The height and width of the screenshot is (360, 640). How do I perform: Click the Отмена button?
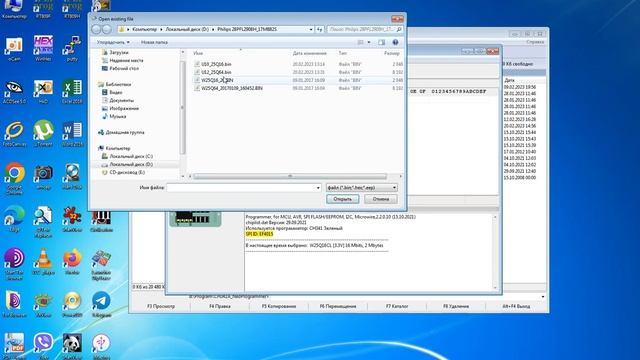(380, 199)
